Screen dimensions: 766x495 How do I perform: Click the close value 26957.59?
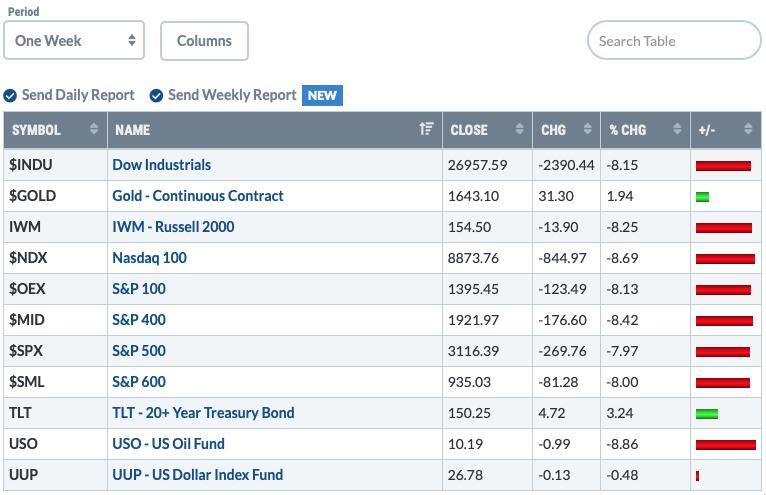pos(477,165)
